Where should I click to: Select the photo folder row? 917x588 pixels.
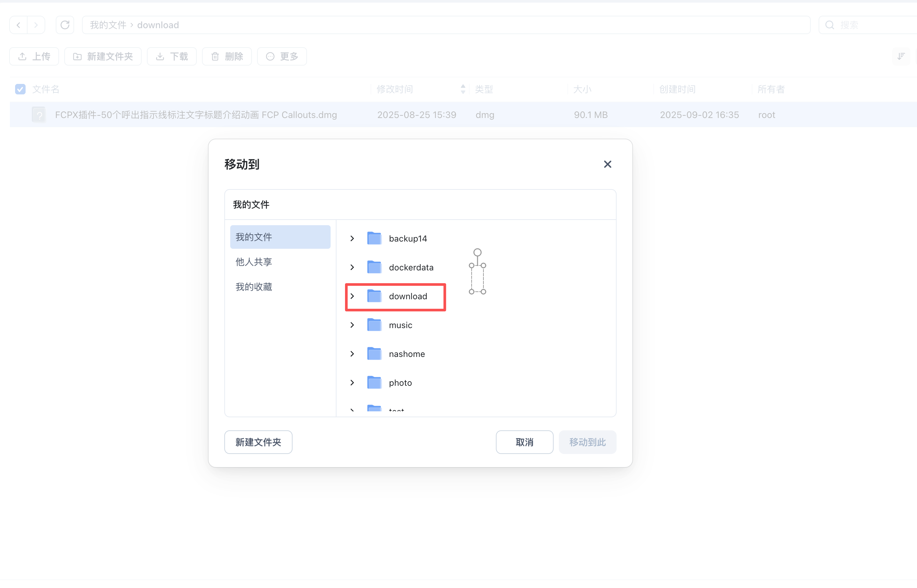point(400,382)
